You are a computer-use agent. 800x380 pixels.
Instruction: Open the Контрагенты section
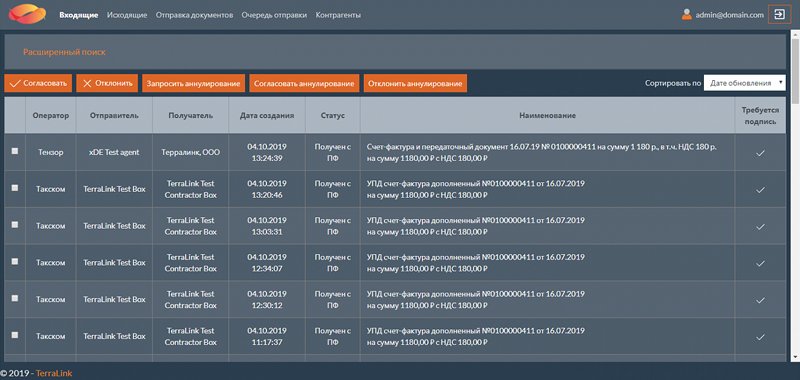click(x=338, y=15)
